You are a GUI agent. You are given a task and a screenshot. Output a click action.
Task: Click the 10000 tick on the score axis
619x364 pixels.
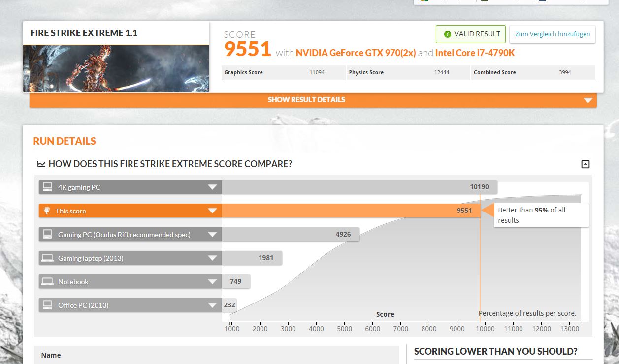(x=485, y=329)
